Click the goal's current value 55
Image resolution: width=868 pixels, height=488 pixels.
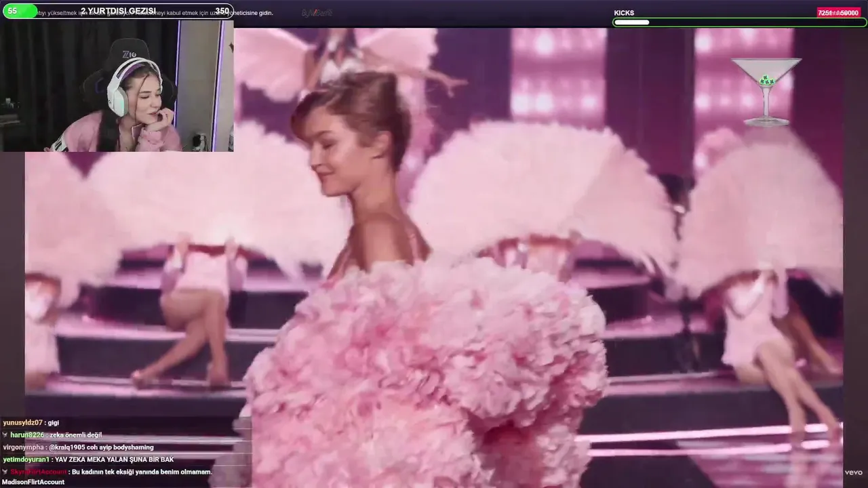[x=12, y=11]
